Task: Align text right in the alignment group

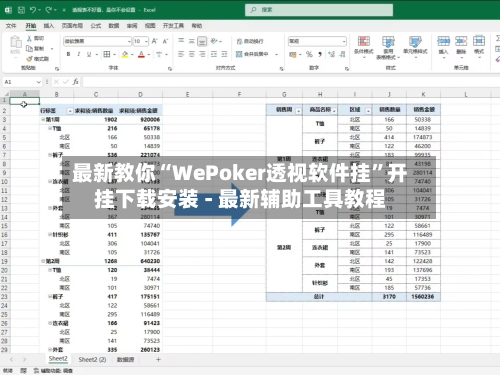Action: 202,54
